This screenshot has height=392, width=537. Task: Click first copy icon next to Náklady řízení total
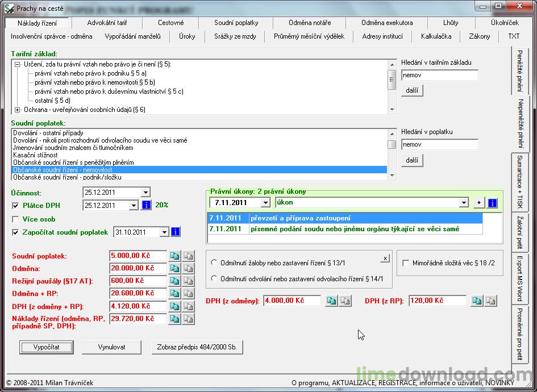[x=174, y=319]
